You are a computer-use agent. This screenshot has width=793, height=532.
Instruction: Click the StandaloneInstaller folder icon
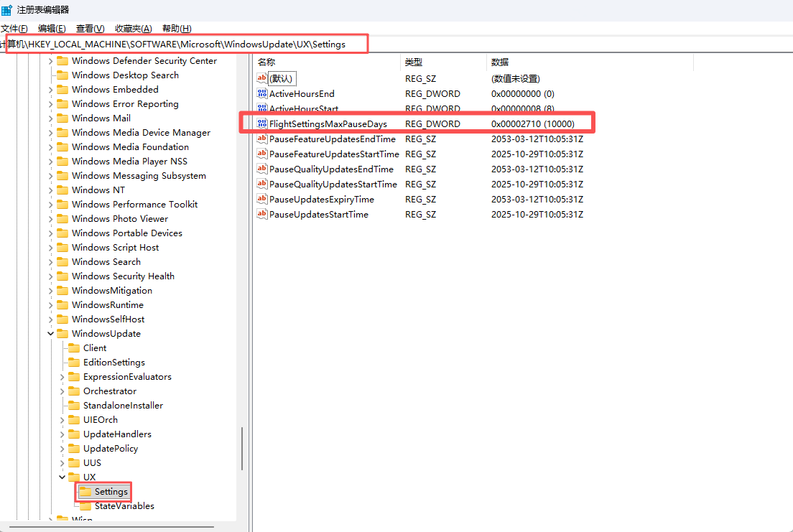(75, 405)
